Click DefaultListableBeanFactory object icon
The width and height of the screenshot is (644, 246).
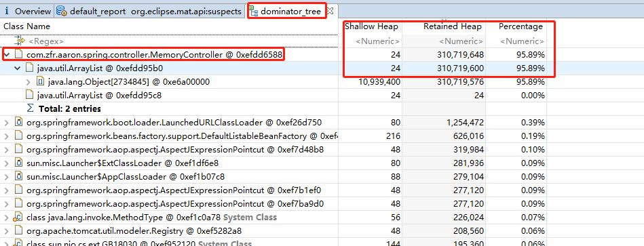tap(18, 136)
